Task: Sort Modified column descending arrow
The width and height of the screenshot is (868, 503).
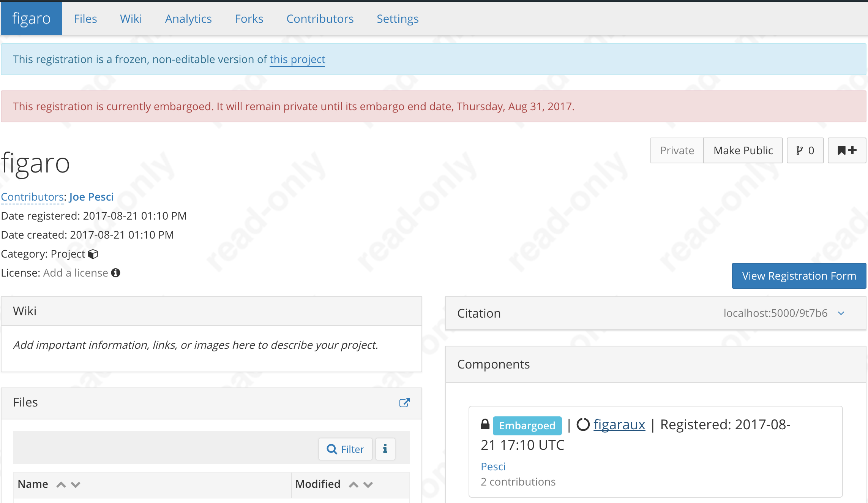Action: tap(368, 484)
